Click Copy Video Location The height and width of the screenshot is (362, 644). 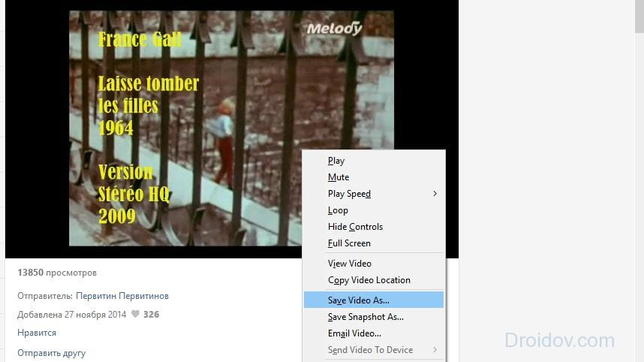coord(369,280)
